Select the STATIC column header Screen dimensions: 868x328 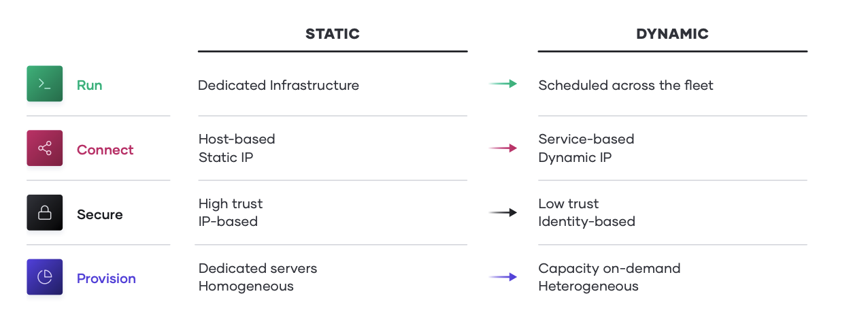click(x=332, y=34)
